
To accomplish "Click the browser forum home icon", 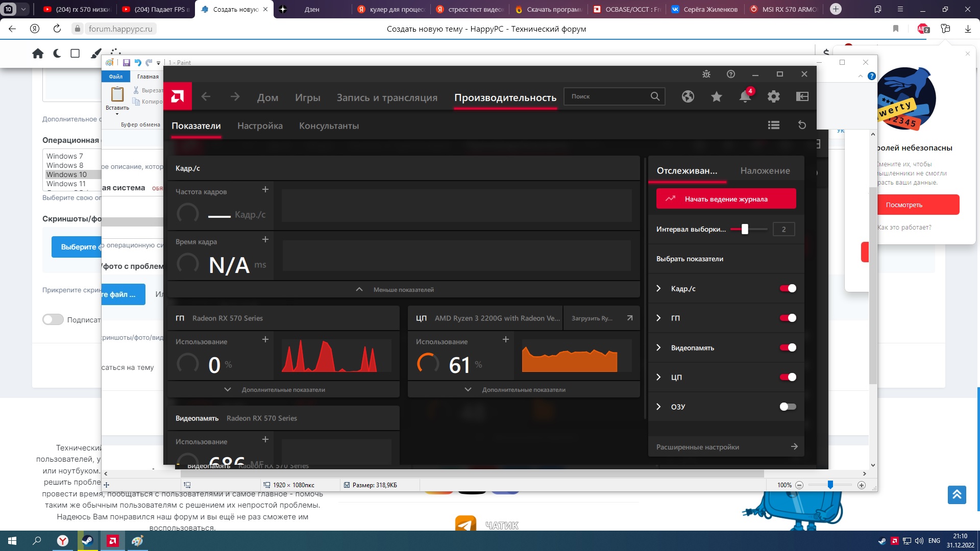I will (x=38, y=54).
